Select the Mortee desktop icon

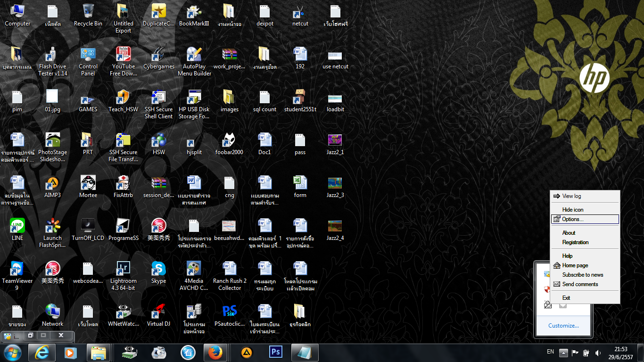(x=88, y=187)
